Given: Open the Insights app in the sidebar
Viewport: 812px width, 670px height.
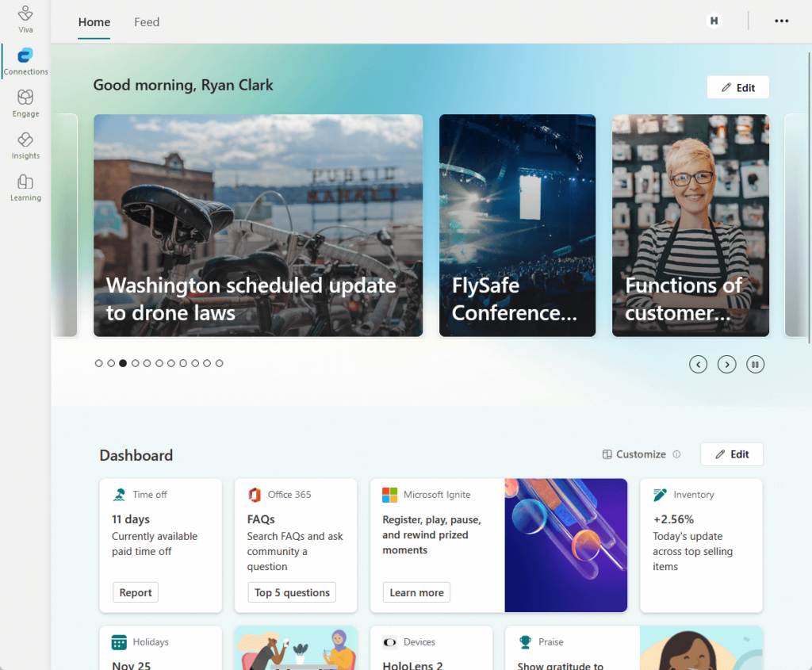Looking at the screenshot, I should point(25,145).
